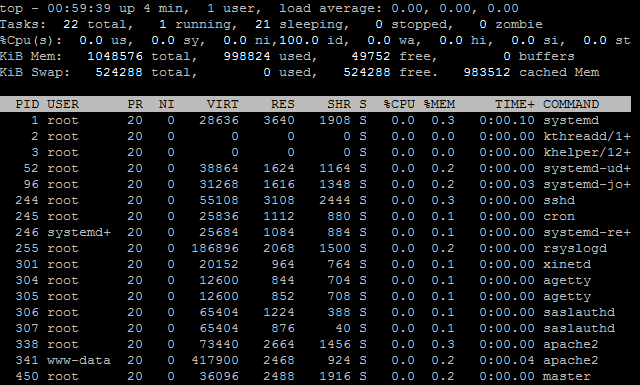Click the master process at PID 450

tap(315, 376)
